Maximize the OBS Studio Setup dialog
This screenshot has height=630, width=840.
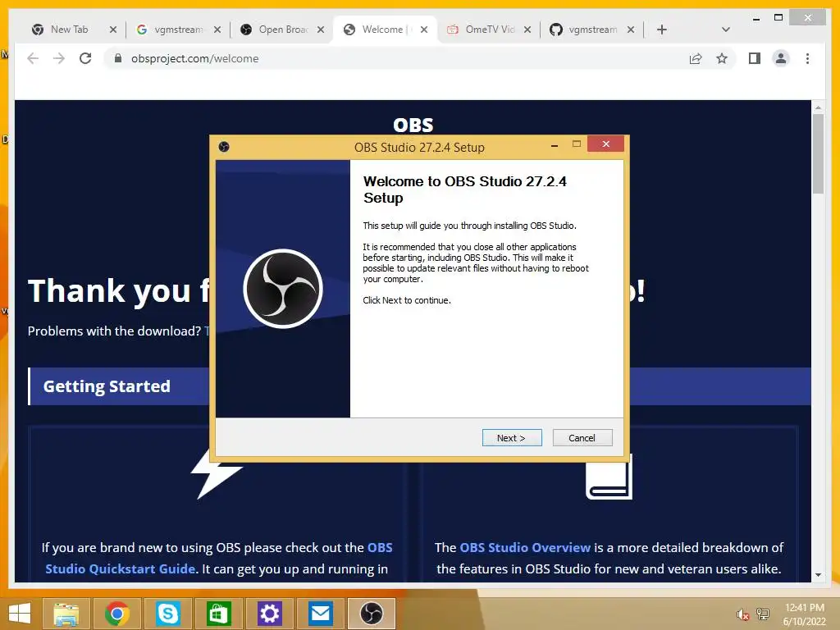[x=577, y=144]
